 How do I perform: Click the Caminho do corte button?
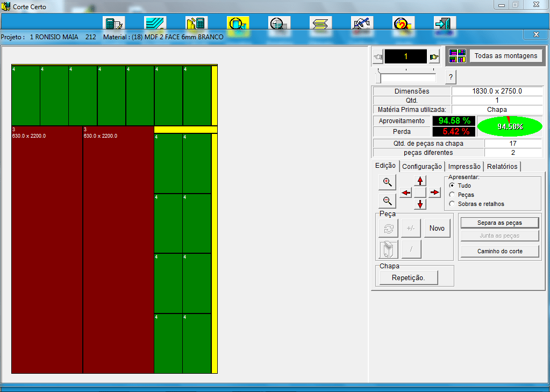tap(499, 251)
